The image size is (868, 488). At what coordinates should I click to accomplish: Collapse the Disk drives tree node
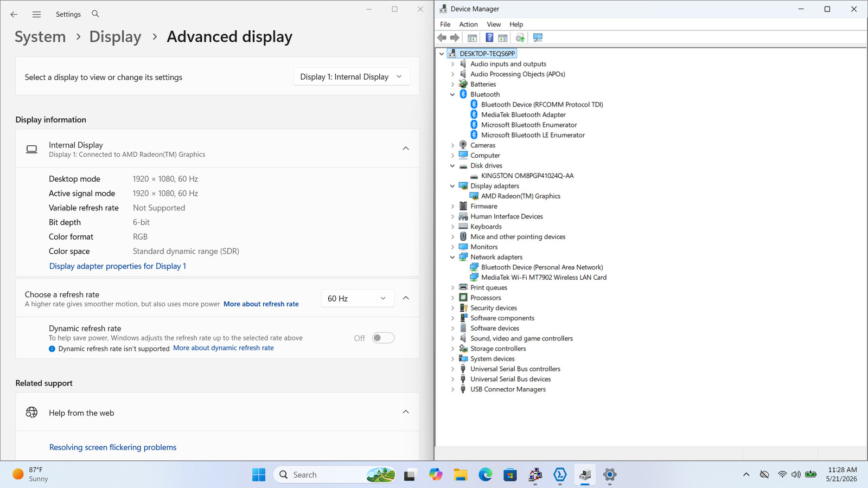pyautogui.click(x=452, y=165)
